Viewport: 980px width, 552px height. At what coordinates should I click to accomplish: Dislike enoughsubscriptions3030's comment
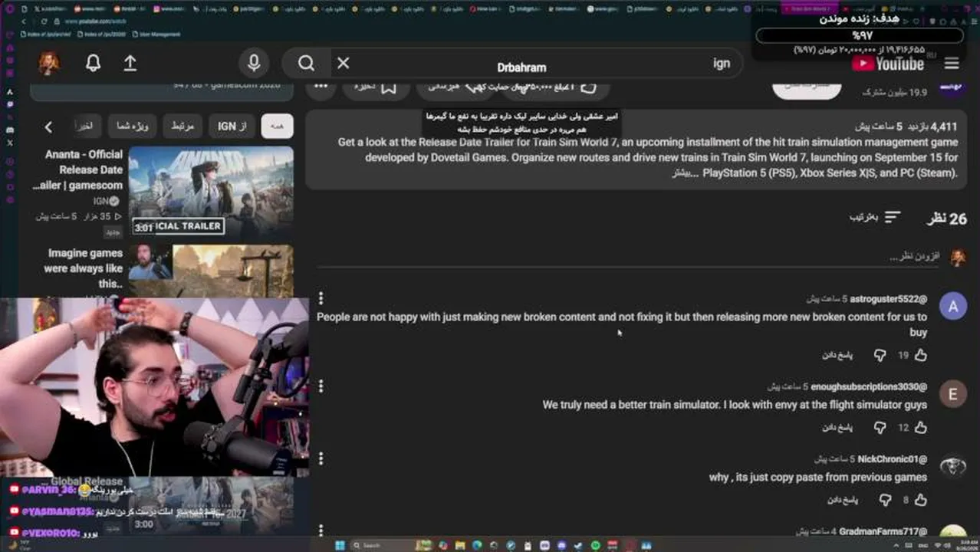coord(880,427)
